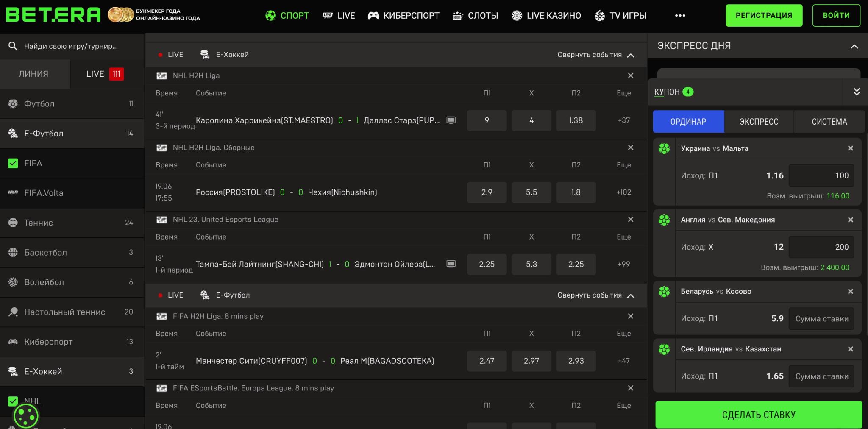Click football icon on Беларусь vs Косово bet

(664, 292)
